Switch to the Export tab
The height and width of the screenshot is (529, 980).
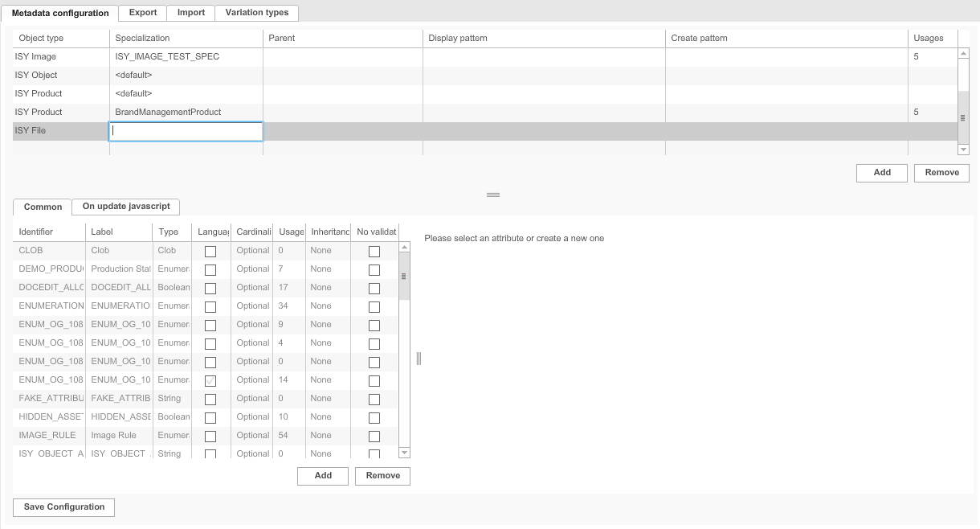point(142,13)
